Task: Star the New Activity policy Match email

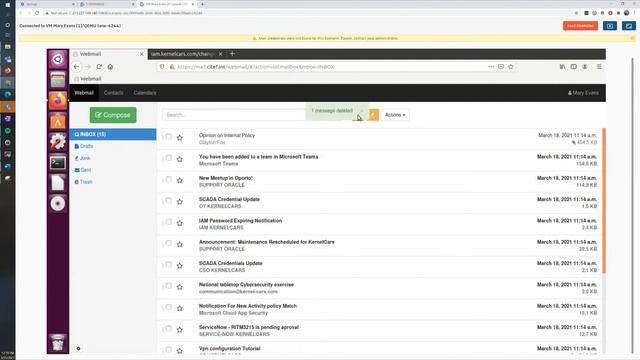Action: tap(180, 309)
